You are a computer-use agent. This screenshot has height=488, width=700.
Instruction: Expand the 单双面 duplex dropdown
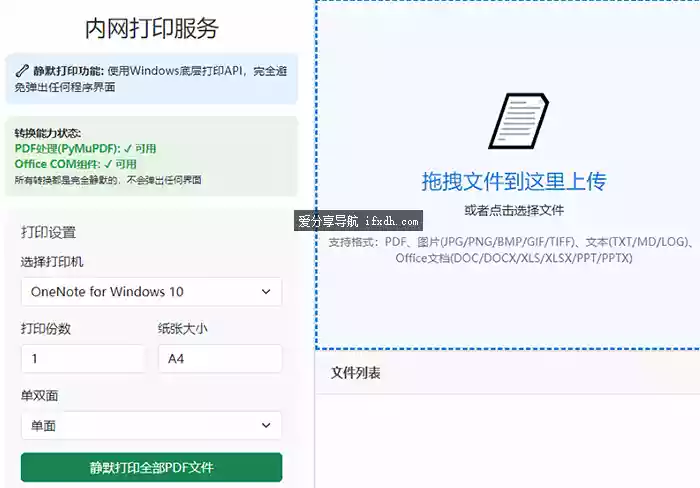[x=150, y=426]
